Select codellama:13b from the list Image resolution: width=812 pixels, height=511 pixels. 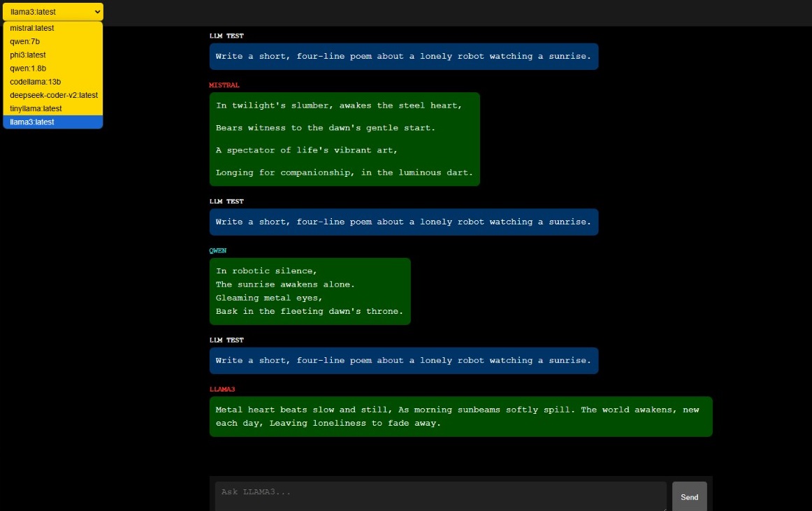tap(53, 82)
